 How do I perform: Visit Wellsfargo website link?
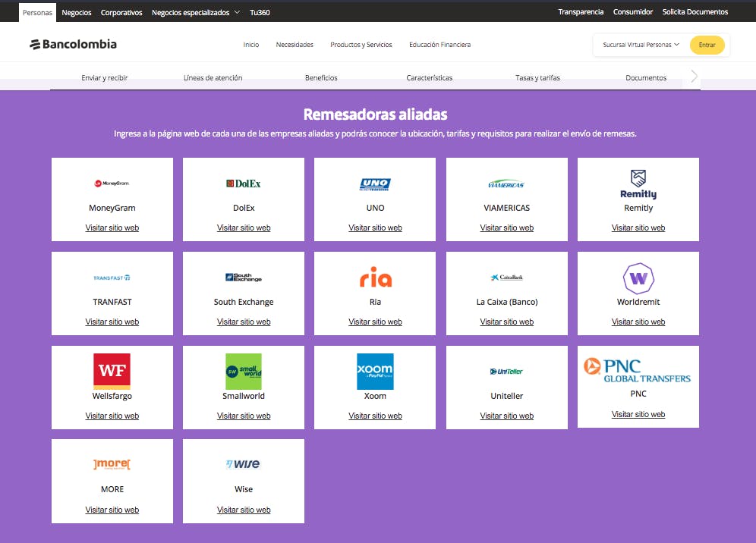[112, 416]
